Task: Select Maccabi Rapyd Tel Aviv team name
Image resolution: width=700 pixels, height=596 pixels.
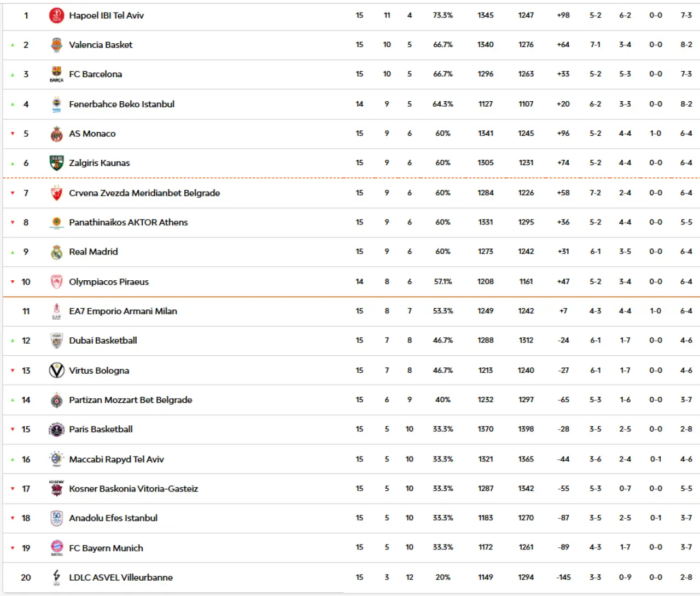Action: click(x=116, y=459)
